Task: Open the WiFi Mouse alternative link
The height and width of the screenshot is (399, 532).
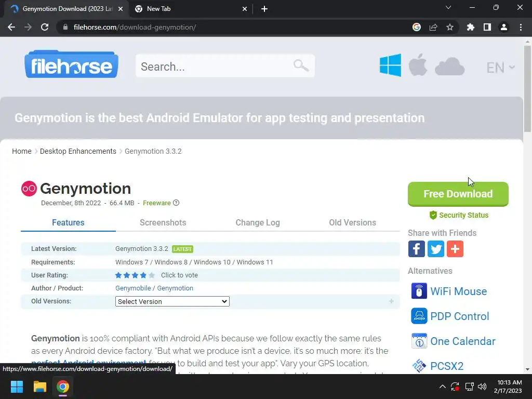Action: [x=458, y=291]
